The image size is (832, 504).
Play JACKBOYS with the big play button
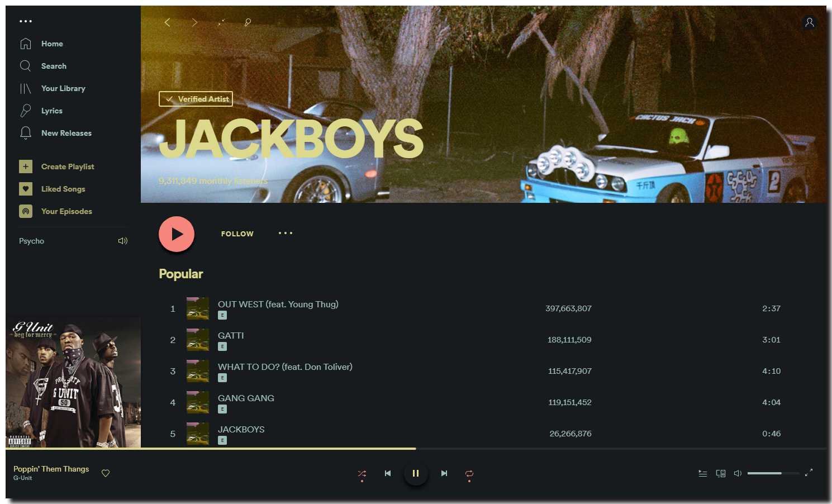177,234
